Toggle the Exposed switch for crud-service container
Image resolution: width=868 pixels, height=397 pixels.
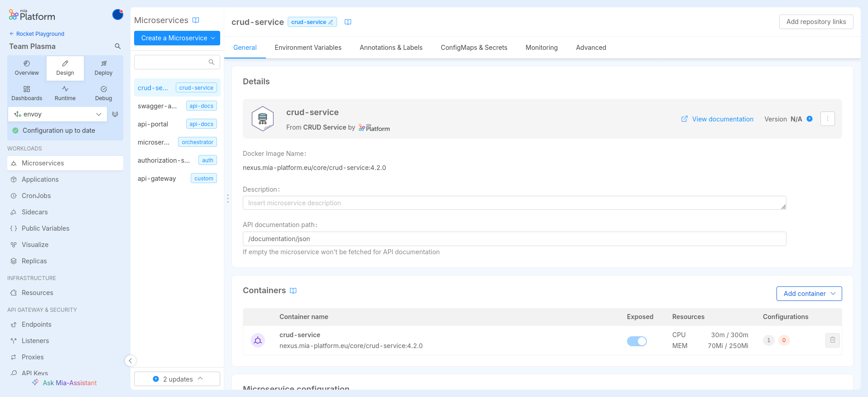[x=637, y=341]
